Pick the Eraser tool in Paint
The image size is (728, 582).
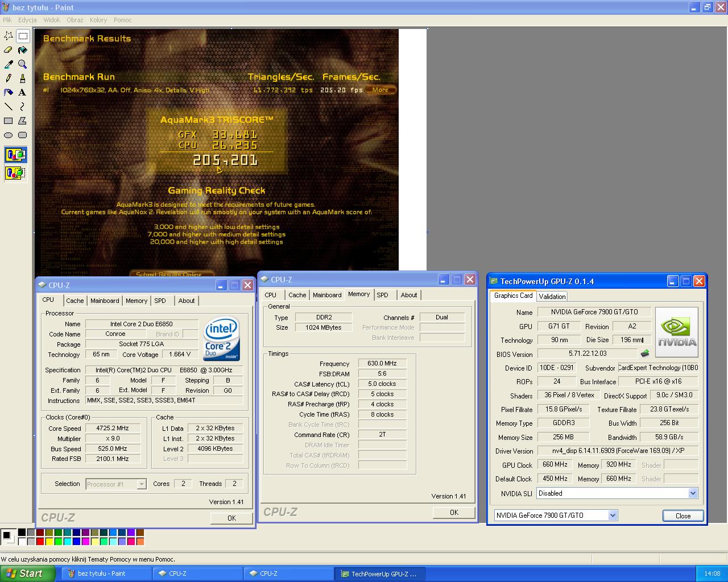[9, 50]
